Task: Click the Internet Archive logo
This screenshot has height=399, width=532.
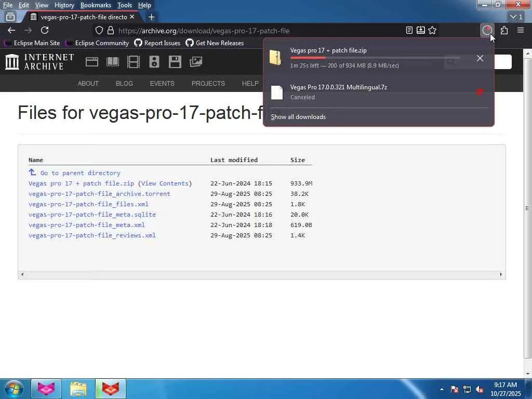Action: pyautogui.click(x=39, y=62)
